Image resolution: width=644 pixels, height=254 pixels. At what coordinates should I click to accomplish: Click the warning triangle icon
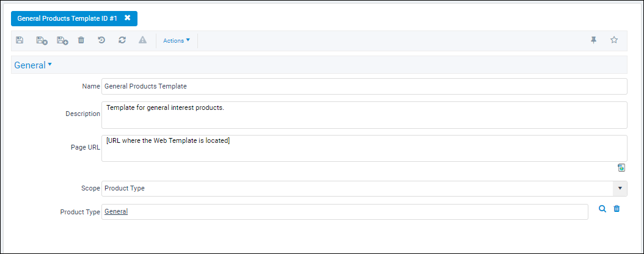click(x=142, y=40)
